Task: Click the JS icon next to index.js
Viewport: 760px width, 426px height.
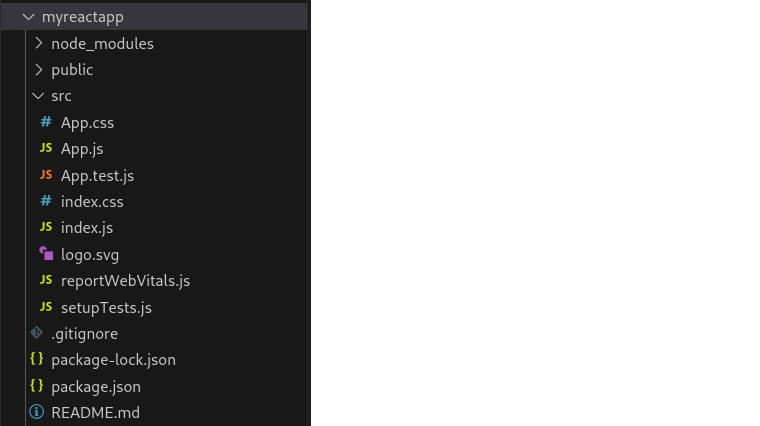Action: (46, 227)
